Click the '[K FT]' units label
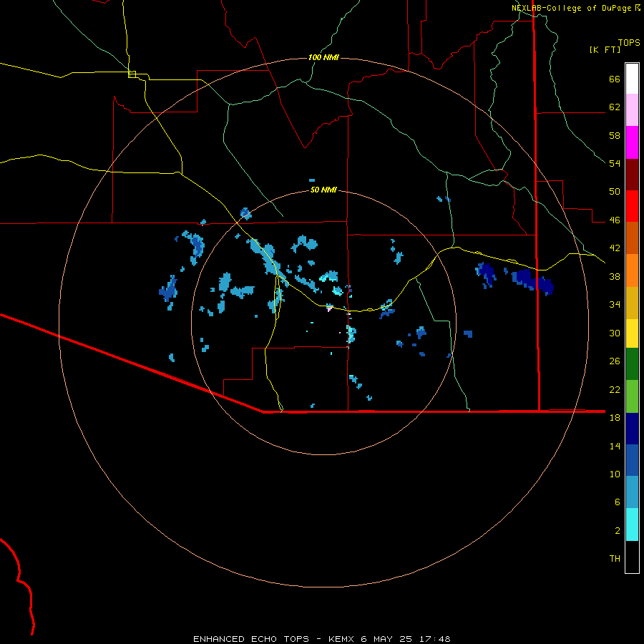The image size is (644, 644). [605, 49]
